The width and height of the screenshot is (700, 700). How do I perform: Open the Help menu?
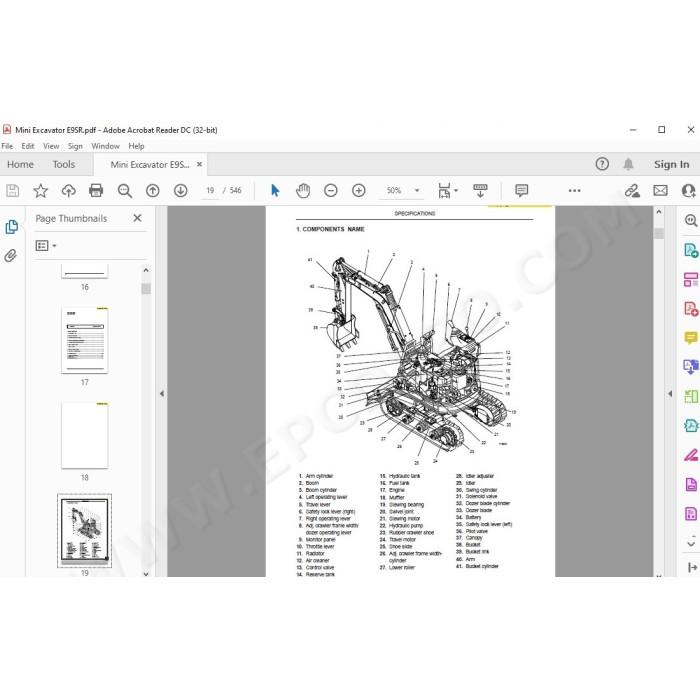pos(136,146)
